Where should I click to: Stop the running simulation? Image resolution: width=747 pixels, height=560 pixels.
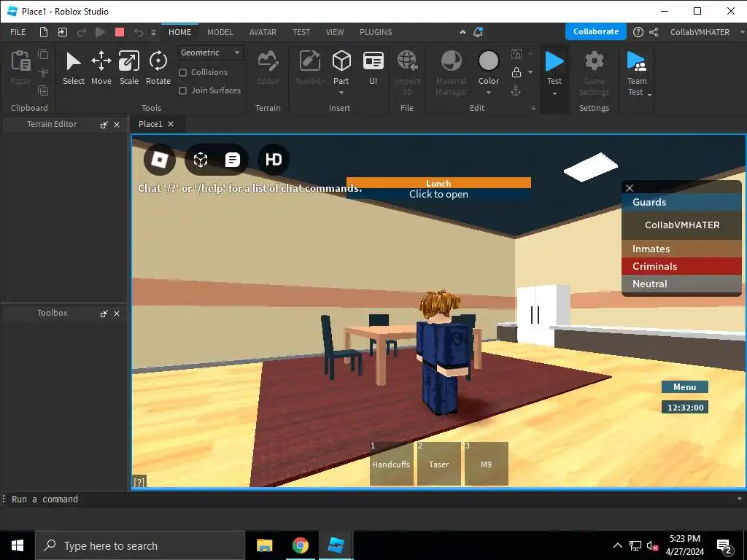pyautogui.click(x=120, y=32)
